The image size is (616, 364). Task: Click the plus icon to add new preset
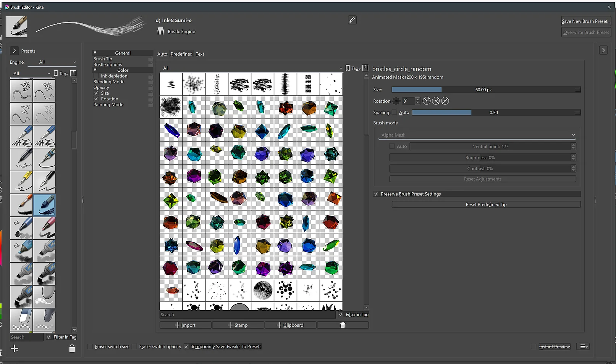click(x=15, y=348)
